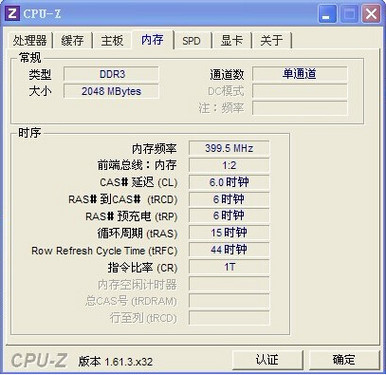
Task: Click the 1:2 FSB:DRAM ratio value
Action: [x=229, y=165]
